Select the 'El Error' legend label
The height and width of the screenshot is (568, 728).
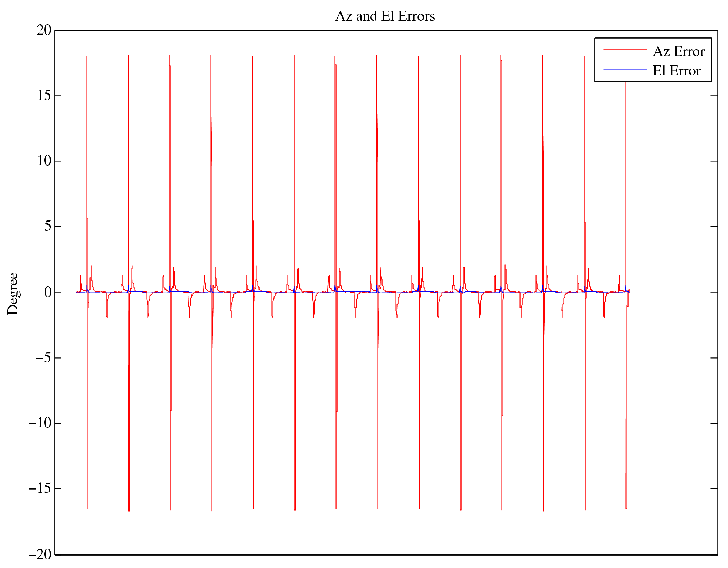[x=676, y=71]
